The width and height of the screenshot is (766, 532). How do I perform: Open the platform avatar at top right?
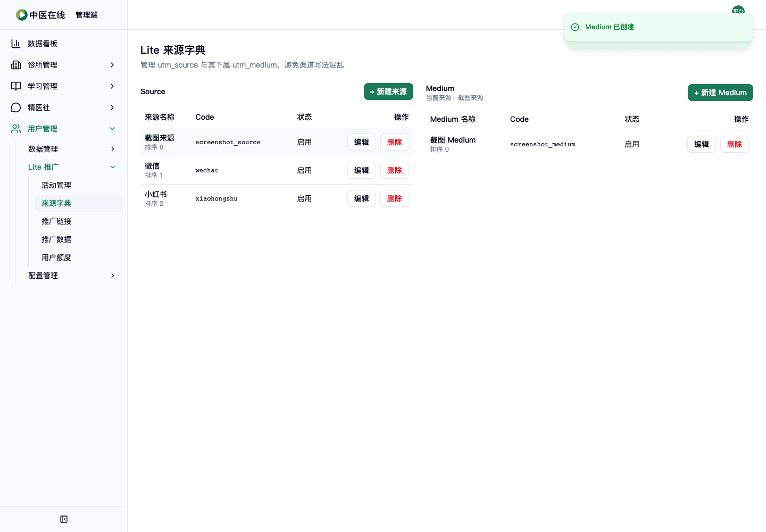point(738,11)
